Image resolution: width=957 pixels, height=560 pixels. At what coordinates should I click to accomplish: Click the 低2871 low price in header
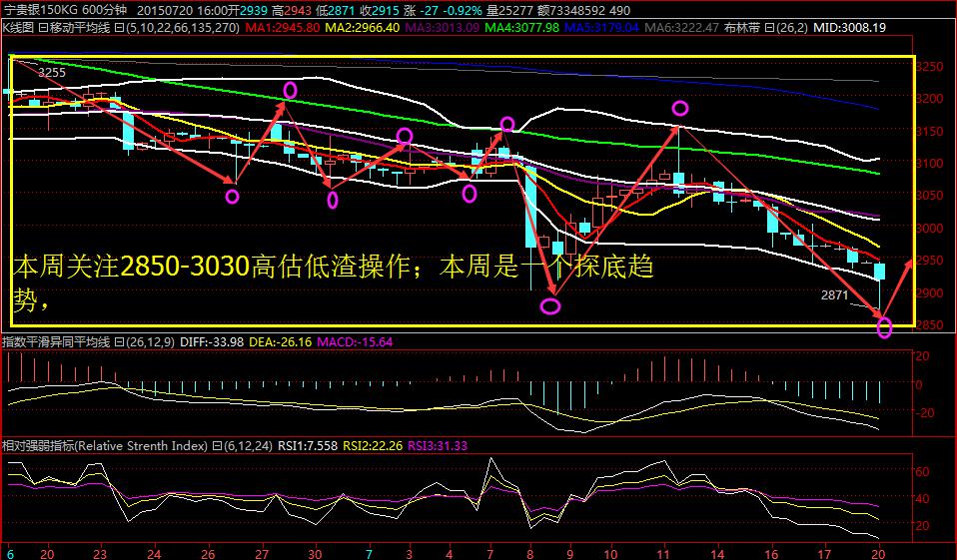(x=336, y=10)
